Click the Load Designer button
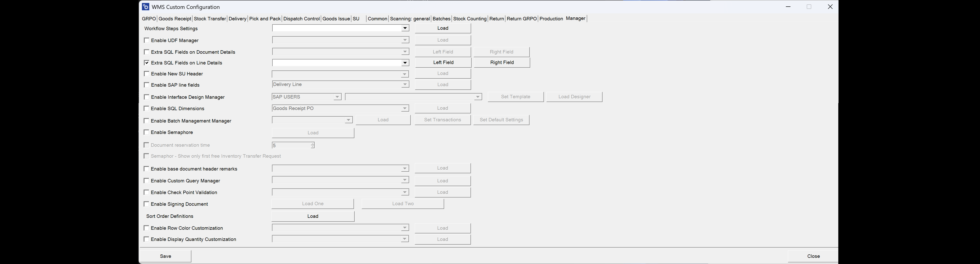The width and height of the screenshot is (980, 264). tap(574, 97)
